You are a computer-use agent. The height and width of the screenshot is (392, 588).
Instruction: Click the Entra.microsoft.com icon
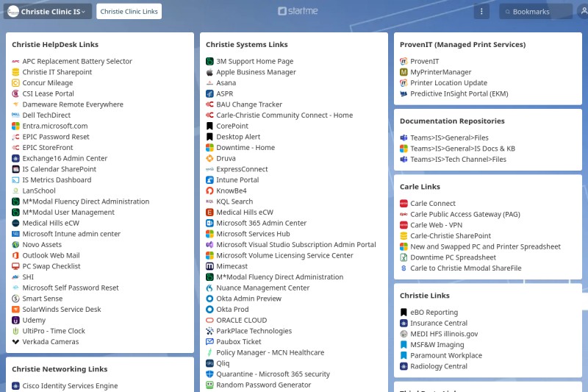click(15, 126)
